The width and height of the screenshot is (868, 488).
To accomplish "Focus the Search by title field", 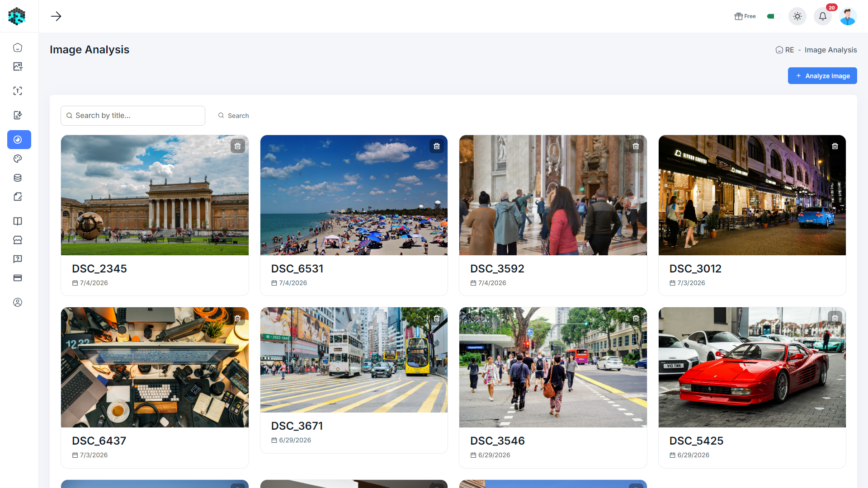I will click(x=133, y=116).
